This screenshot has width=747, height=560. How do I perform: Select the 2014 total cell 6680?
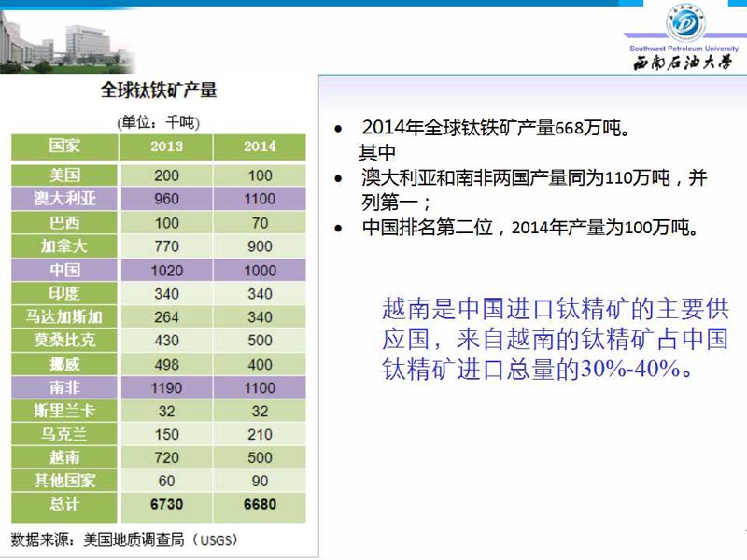pyautogui.click(x=260, y=504)
